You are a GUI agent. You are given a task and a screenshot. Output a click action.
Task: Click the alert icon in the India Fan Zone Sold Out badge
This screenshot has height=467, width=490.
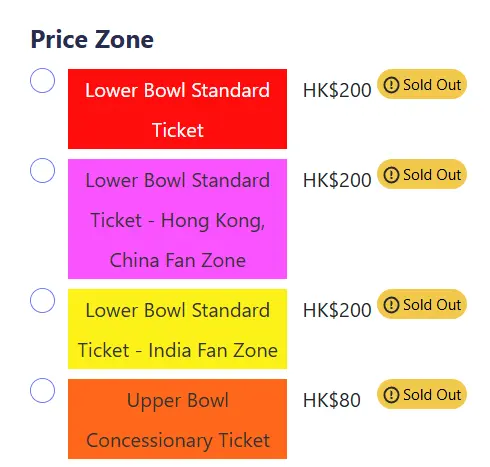click(391, 305)
